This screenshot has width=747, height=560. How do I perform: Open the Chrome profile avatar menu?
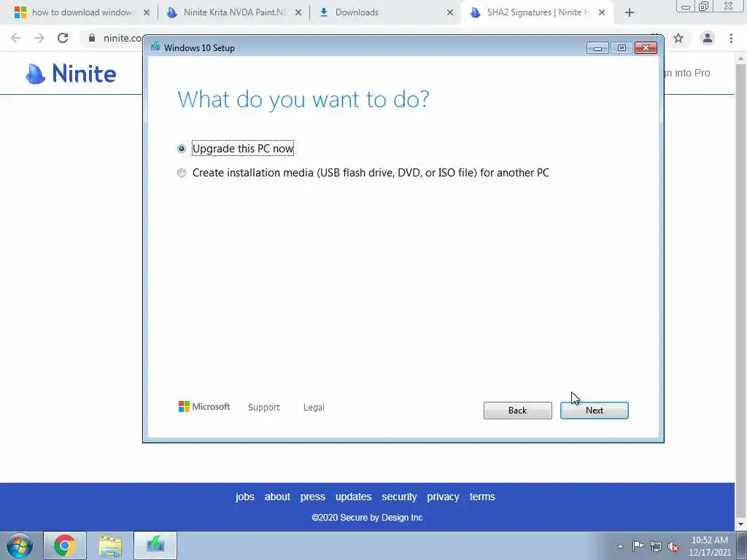point(708,38)
